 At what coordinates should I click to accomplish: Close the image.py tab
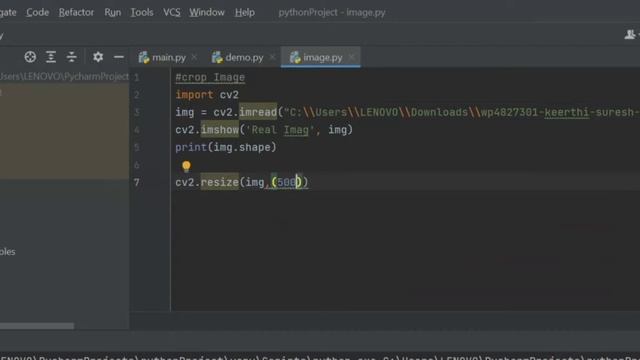click(351, 58)
